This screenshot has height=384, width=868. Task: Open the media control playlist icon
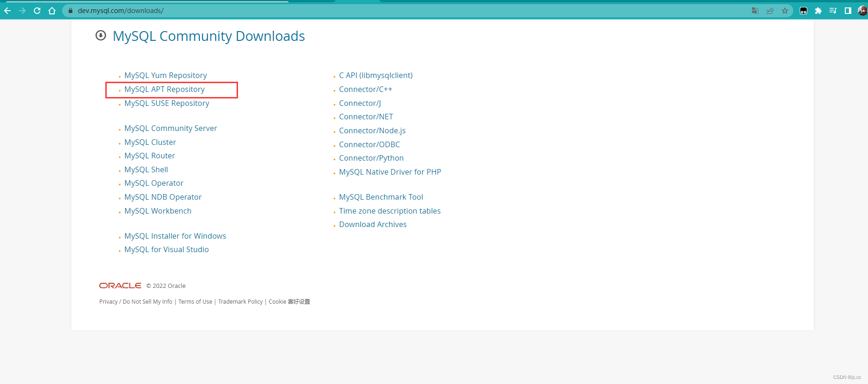click(833, 11)
